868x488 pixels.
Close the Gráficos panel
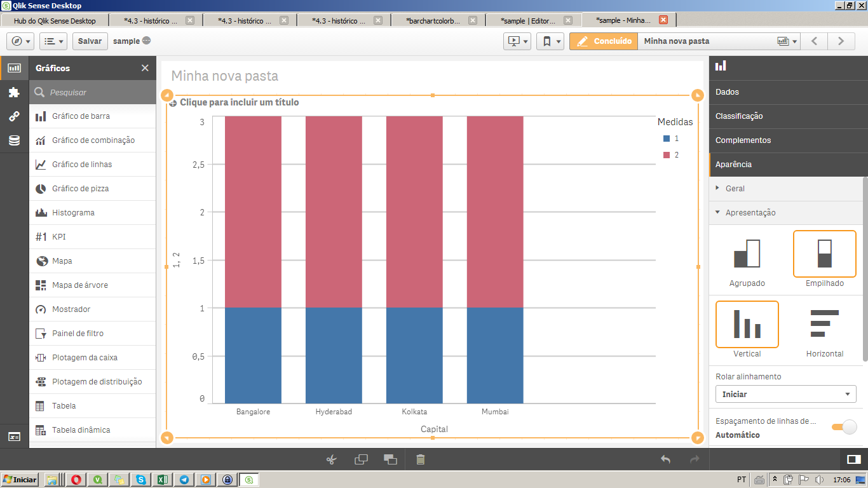[145, 68]
